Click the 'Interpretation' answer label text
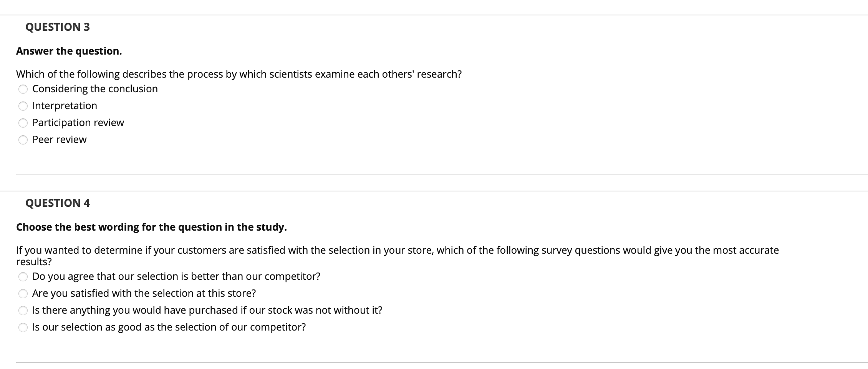The height and width of the screenshot is (369, 868). 65,106
